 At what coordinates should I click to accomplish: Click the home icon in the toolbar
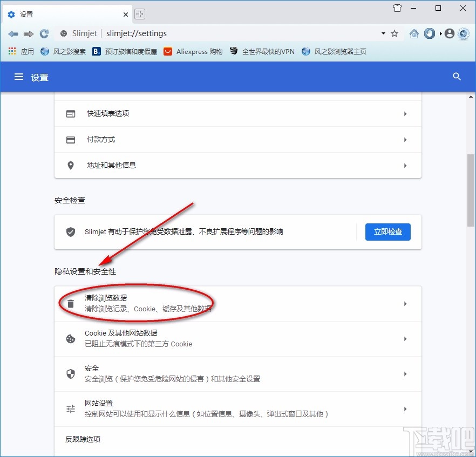pos(414,33)
